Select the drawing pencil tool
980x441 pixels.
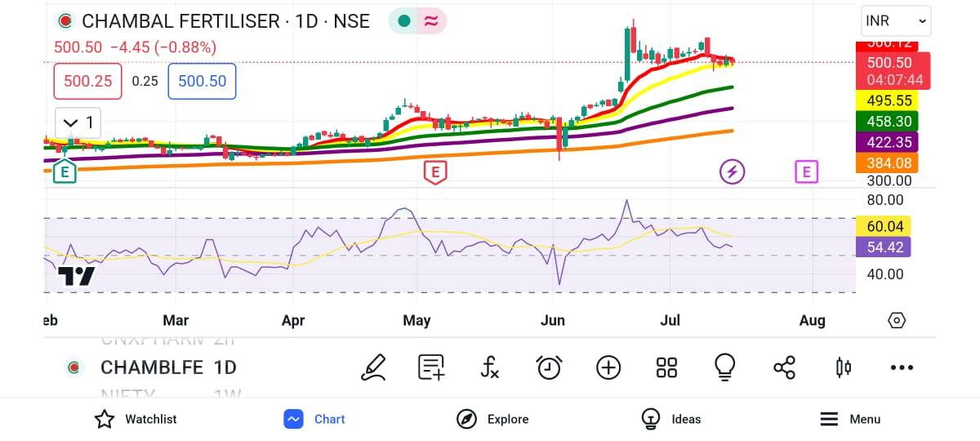click(x=373, y=367)
